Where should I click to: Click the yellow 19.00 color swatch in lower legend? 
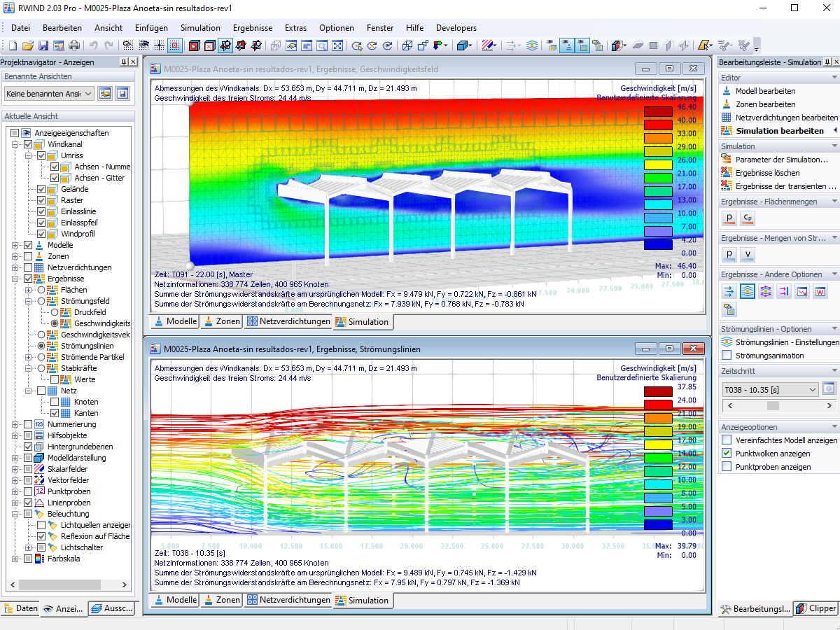tap(658, 431)
